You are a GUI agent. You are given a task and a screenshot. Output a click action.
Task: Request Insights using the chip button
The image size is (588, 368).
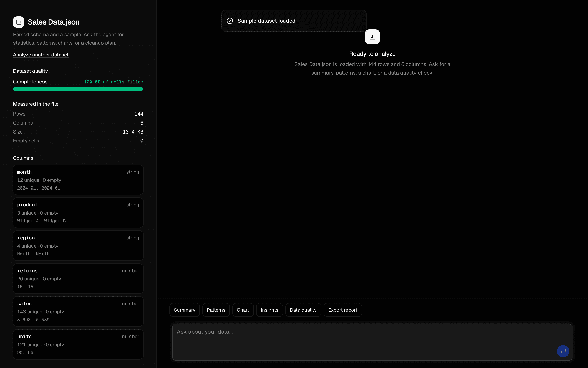(x=269, y=310)
